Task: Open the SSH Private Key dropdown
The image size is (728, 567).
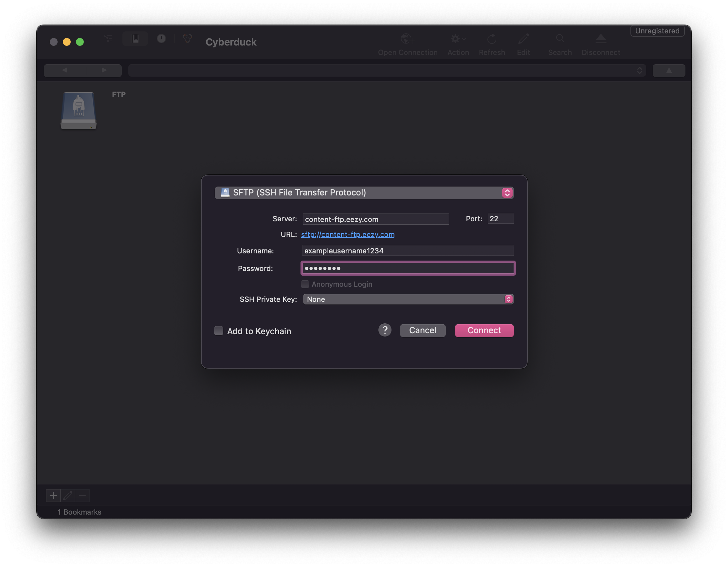Action: (x=408, y=299)
